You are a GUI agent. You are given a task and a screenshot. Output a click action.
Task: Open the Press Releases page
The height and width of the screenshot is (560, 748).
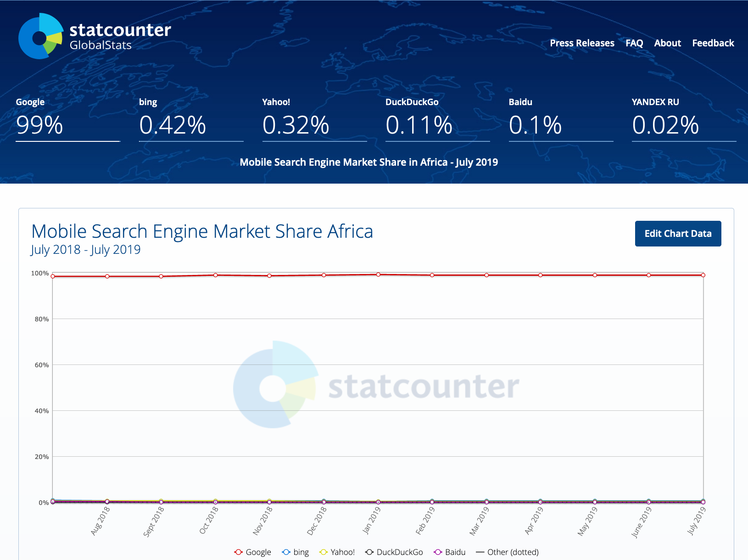[582, 43]
